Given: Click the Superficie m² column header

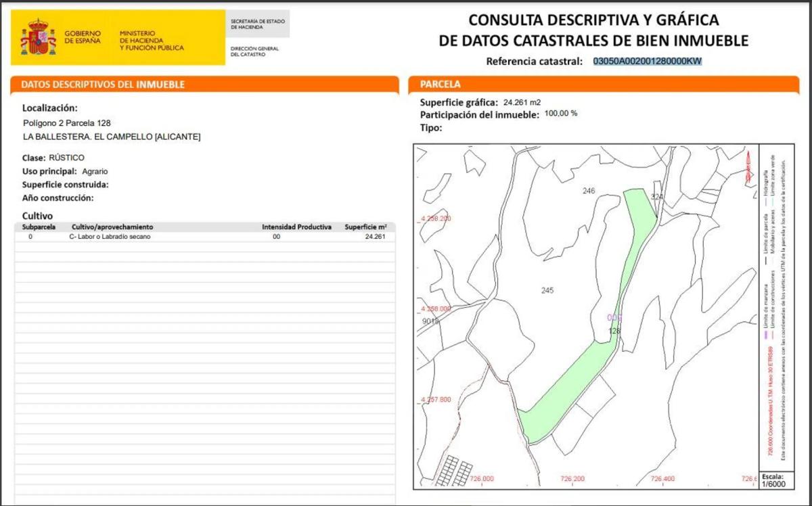Looking at the screenshot, I should click(365, 227).
